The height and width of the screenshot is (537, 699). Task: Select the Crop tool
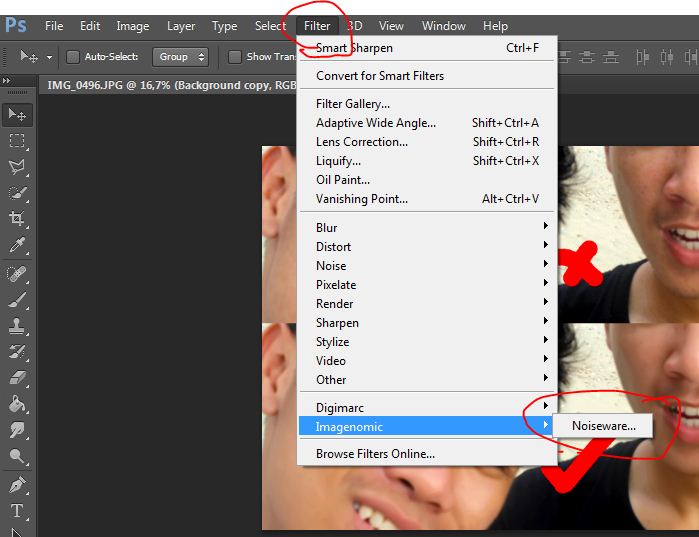(x=17, y=218)
